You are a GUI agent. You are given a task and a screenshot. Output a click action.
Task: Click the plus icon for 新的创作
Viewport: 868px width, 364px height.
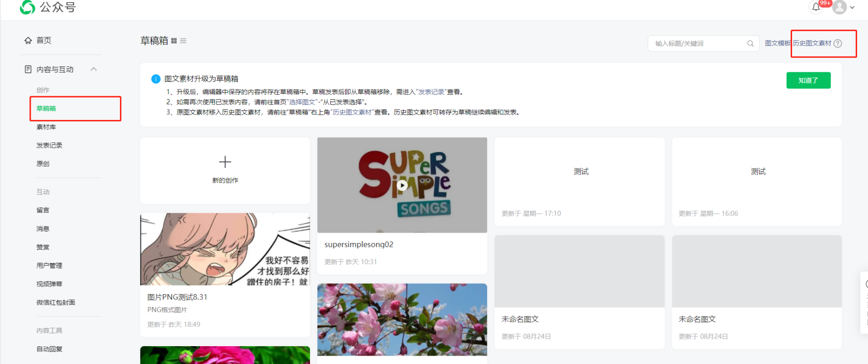225,162
